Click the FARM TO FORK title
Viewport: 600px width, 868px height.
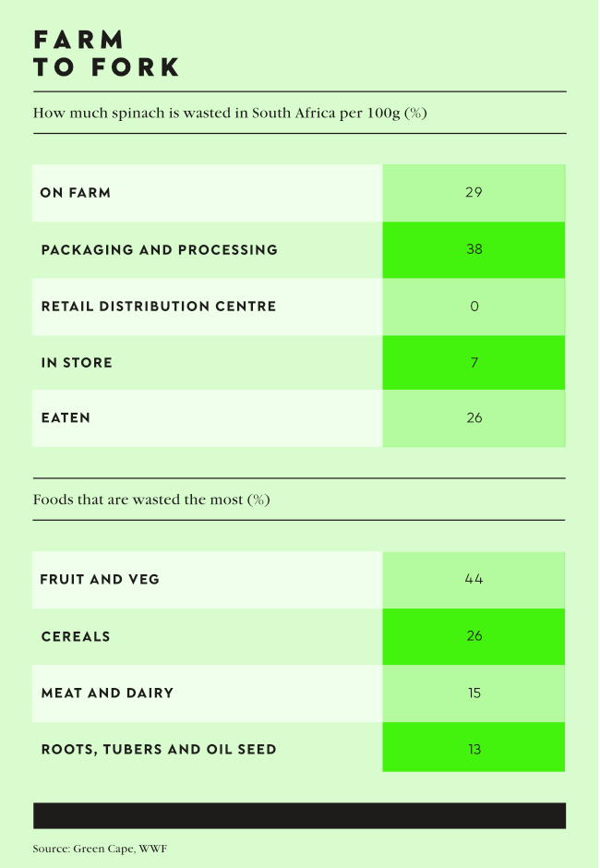(106, 54)
